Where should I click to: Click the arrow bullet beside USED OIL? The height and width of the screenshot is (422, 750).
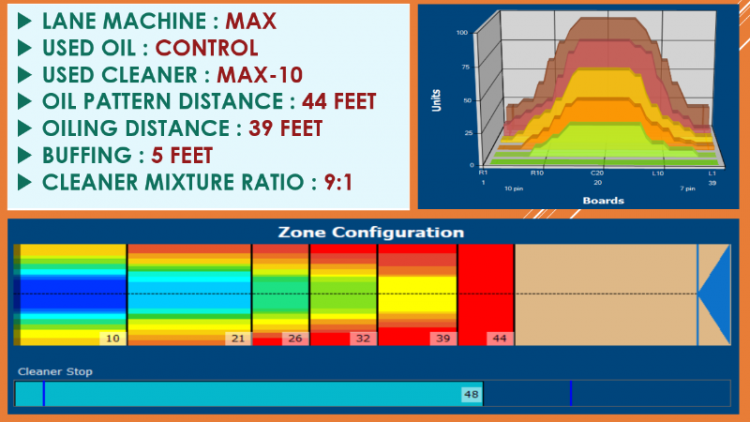click(x=24, y=47)
